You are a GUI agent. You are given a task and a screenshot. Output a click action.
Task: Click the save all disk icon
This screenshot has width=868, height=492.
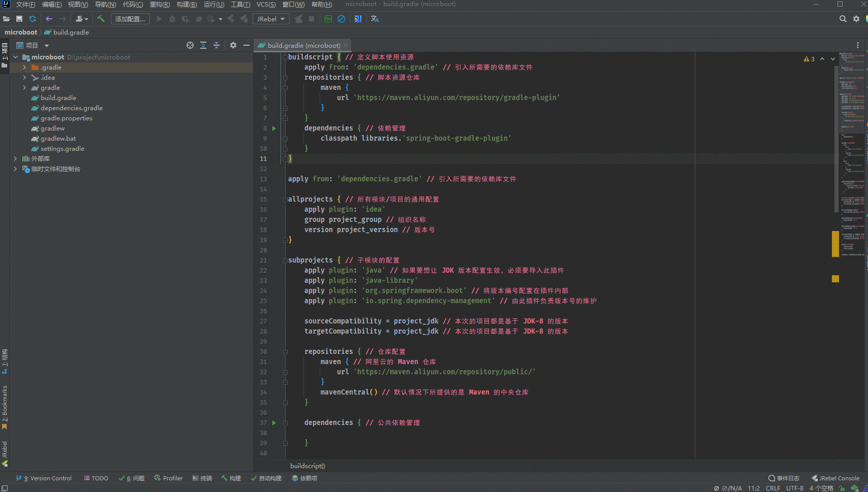tap(19, 19)
